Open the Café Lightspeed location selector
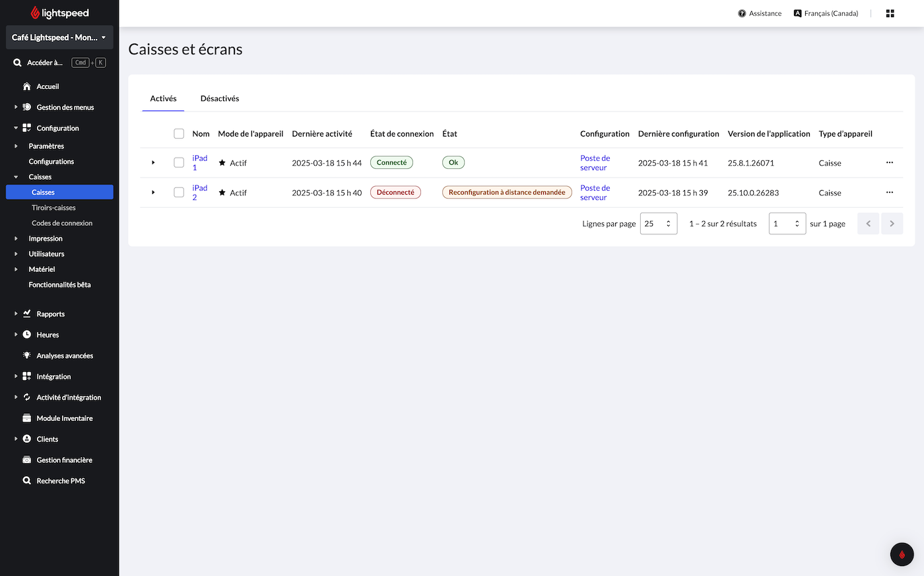 coord(59,38)
